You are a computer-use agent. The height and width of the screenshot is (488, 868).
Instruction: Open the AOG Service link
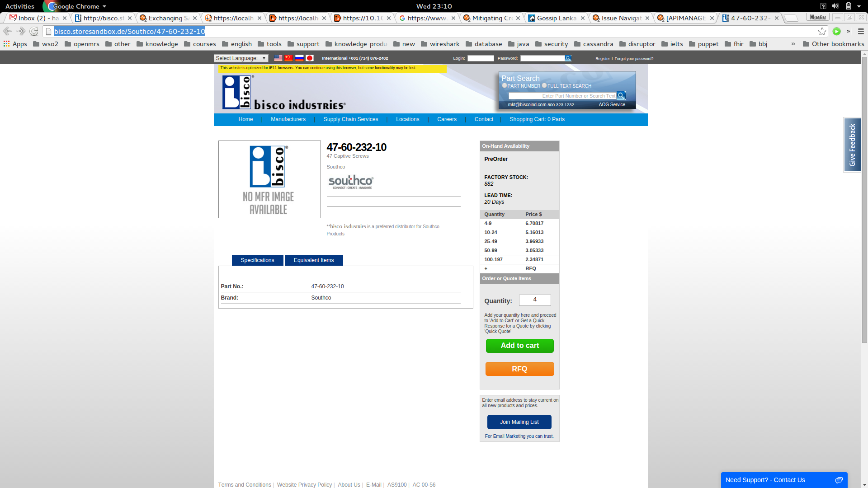(612, 104)
